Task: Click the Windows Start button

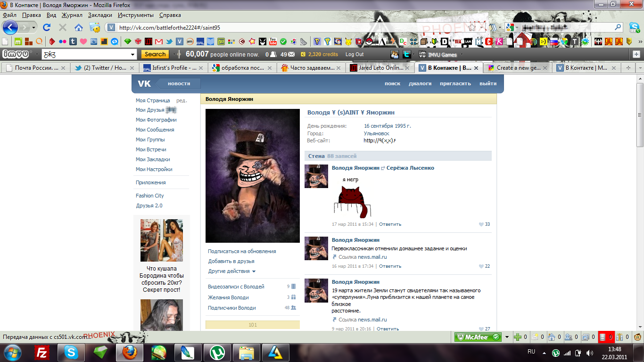Action: point(12,352)
